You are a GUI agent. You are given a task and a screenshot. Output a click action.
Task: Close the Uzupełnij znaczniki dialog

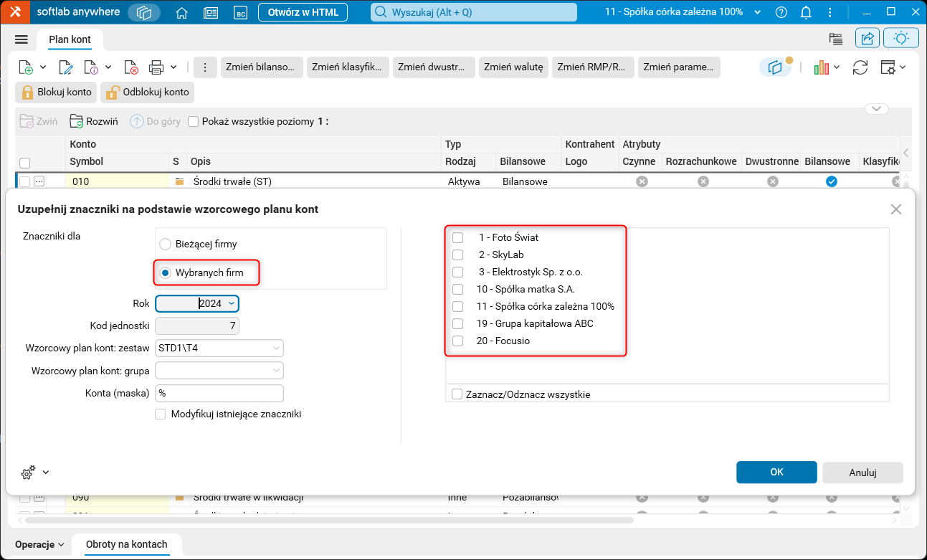click(x=895, y=209)
